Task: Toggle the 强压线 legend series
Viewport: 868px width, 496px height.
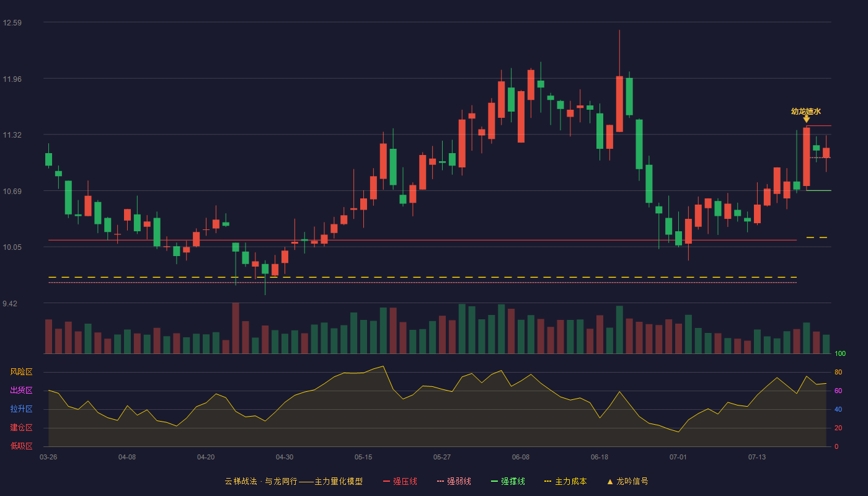Action: (x=400, y=481)
